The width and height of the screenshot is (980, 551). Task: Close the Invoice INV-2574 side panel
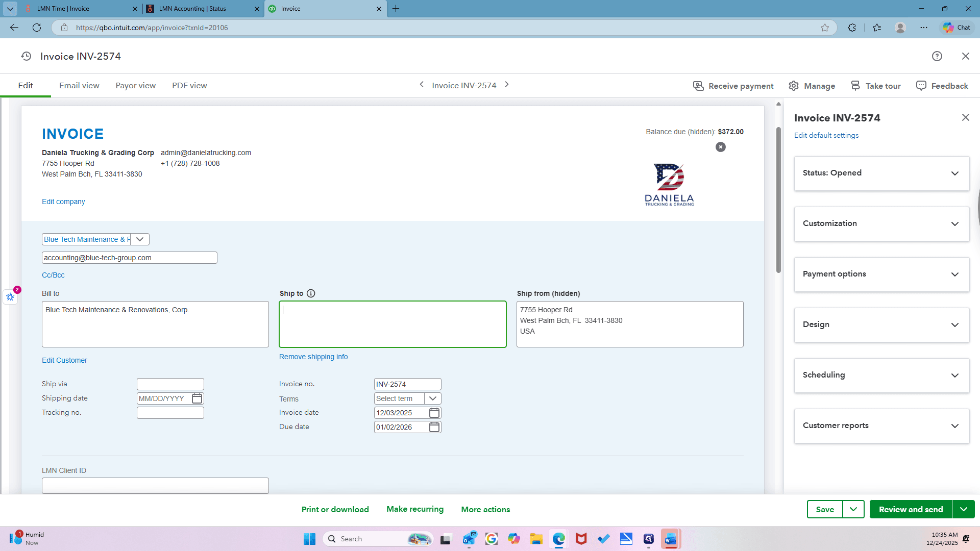[966, 117]
